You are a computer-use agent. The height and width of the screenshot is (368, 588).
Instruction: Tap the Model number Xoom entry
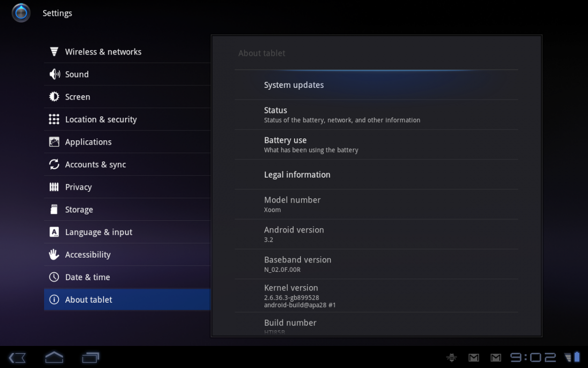click(376, 205)
